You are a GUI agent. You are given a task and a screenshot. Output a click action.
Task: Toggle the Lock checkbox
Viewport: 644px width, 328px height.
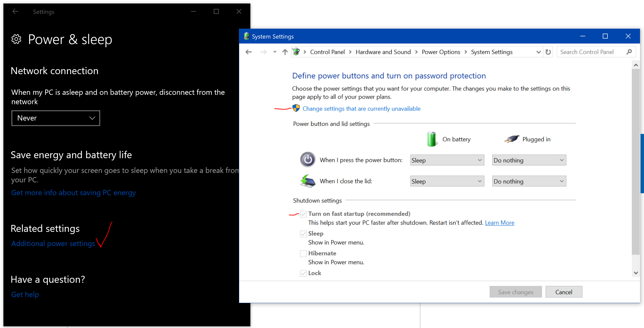[x=303, y=273]
